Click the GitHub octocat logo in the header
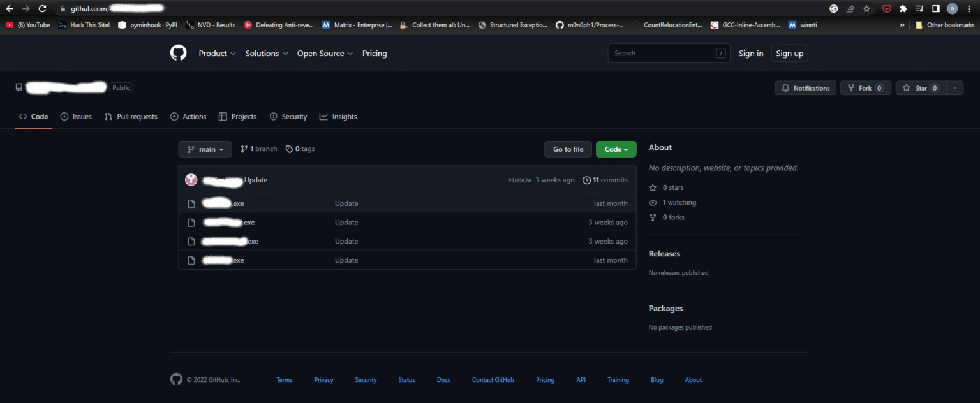The width and height of the screenshot is (980, 403). [178, 52]
